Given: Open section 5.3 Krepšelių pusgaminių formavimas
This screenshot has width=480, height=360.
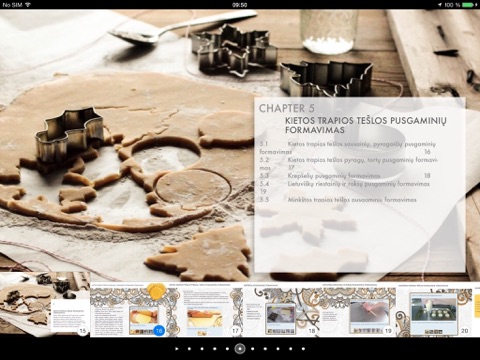Looking at the screenshot, I should (345, 176).
